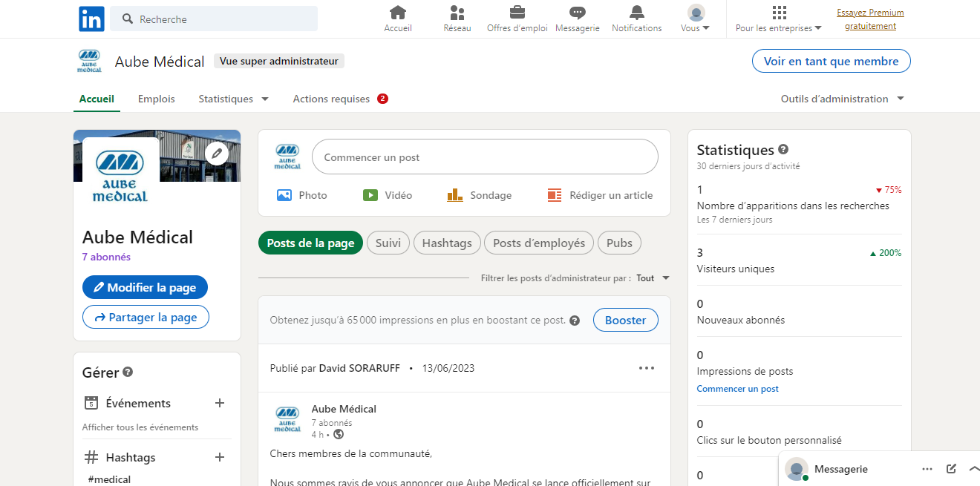Click Nombre d'apparitions dans les recherches
This screenshot has height=486, width=980.
click(x=793, y=206)
